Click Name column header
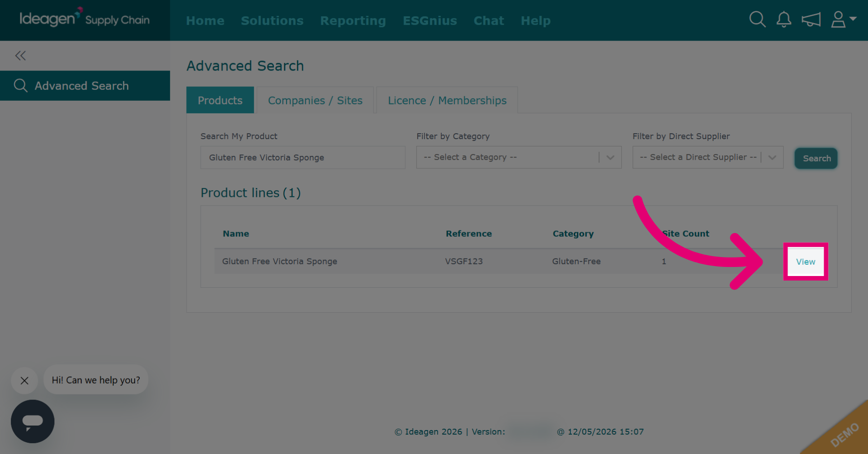868x454 pixels. coord(236,234)
